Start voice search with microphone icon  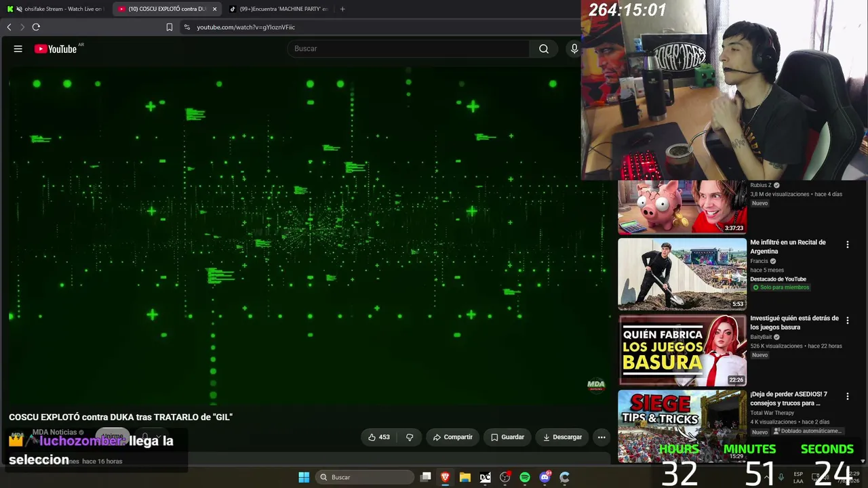[574, 49]
